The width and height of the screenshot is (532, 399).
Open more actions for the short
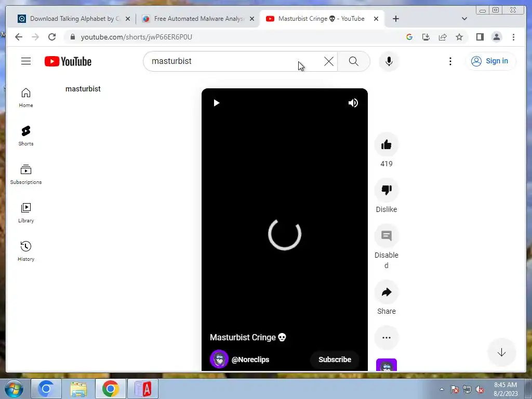(386, 338)
